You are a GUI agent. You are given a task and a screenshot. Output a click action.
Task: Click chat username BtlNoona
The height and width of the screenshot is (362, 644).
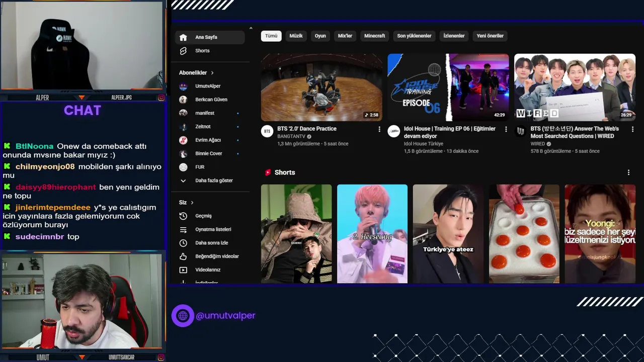(x=34, y=146)
